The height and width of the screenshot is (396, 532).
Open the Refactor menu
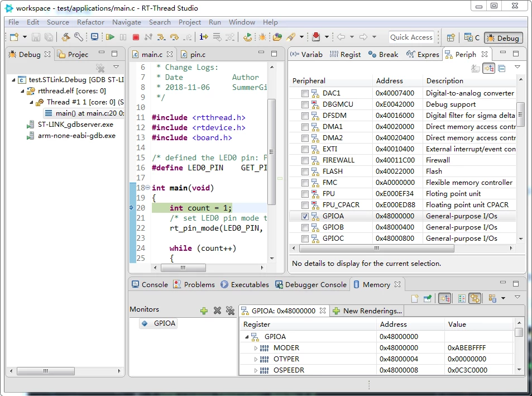click(90, 22)
